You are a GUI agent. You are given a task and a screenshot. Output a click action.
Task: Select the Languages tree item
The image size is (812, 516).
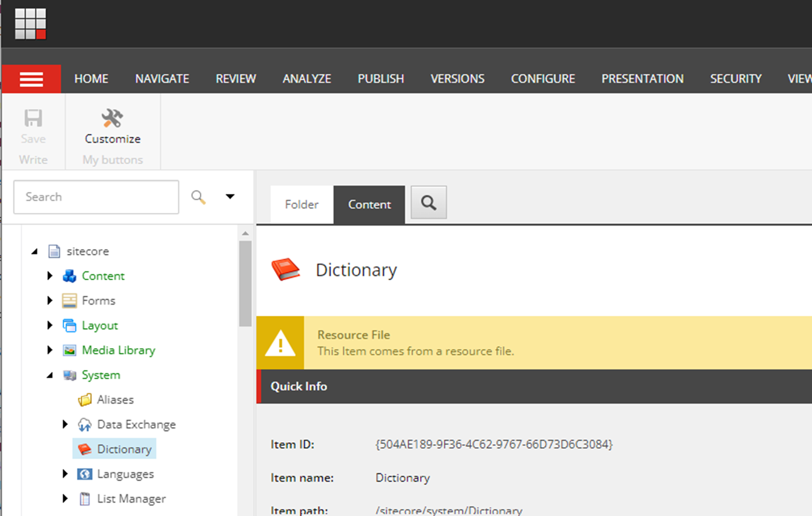coord(126,474)
